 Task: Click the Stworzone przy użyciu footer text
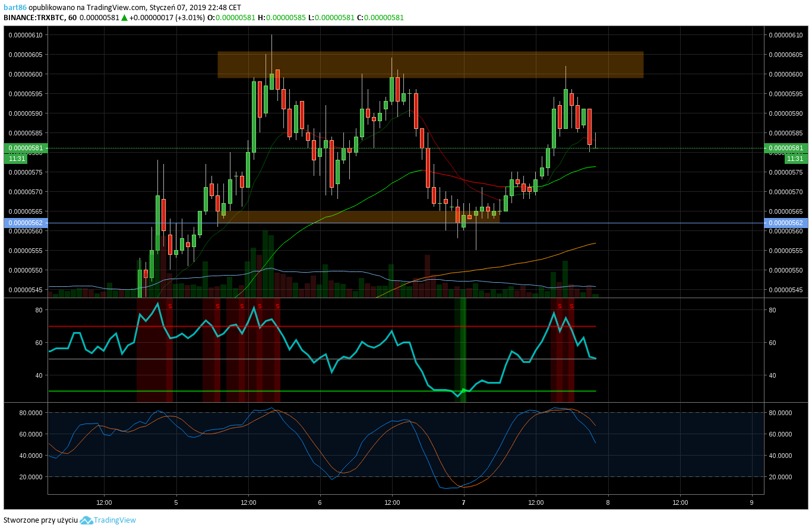(40, 520)
